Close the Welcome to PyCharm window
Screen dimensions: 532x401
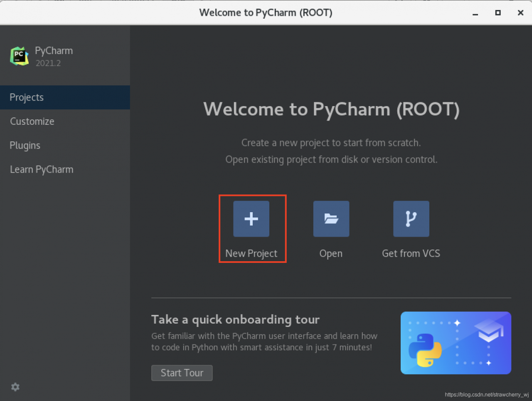(x=520, y=13)
